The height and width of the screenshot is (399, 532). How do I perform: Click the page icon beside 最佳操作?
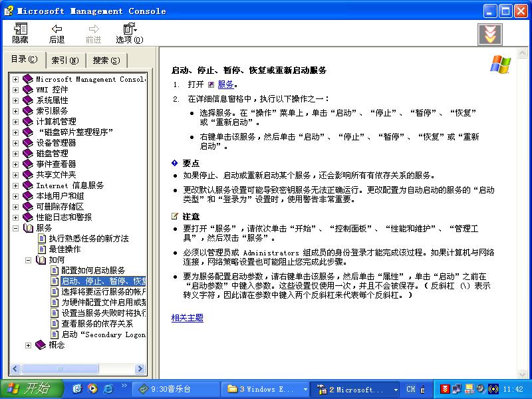42,249
